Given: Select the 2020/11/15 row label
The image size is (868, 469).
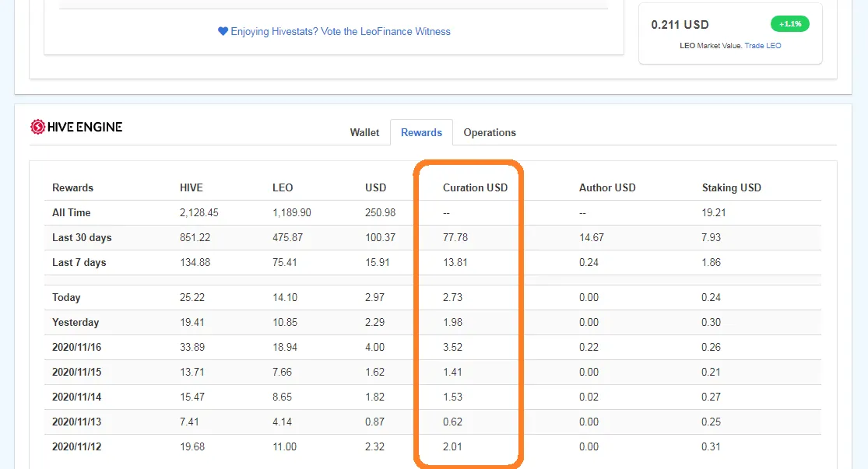Looking at the screenshot, I should coord(76,373).
